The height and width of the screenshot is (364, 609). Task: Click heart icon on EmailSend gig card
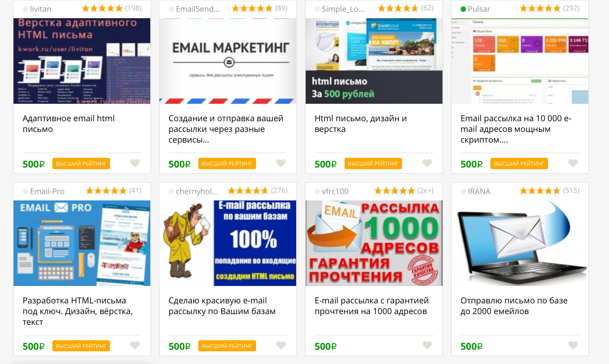tap(281, 163)
